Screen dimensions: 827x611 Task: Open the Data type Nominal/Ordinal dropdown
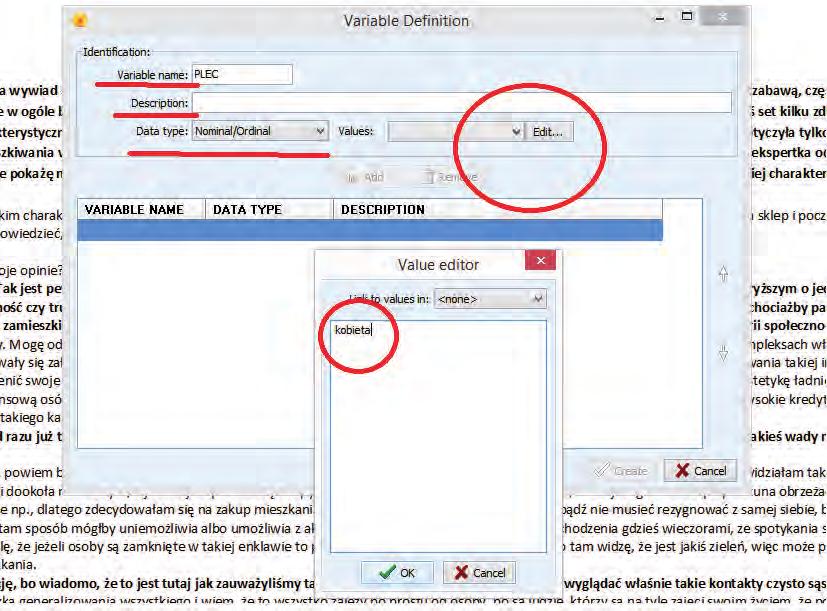pyautogui.click(x=260, y=131)
